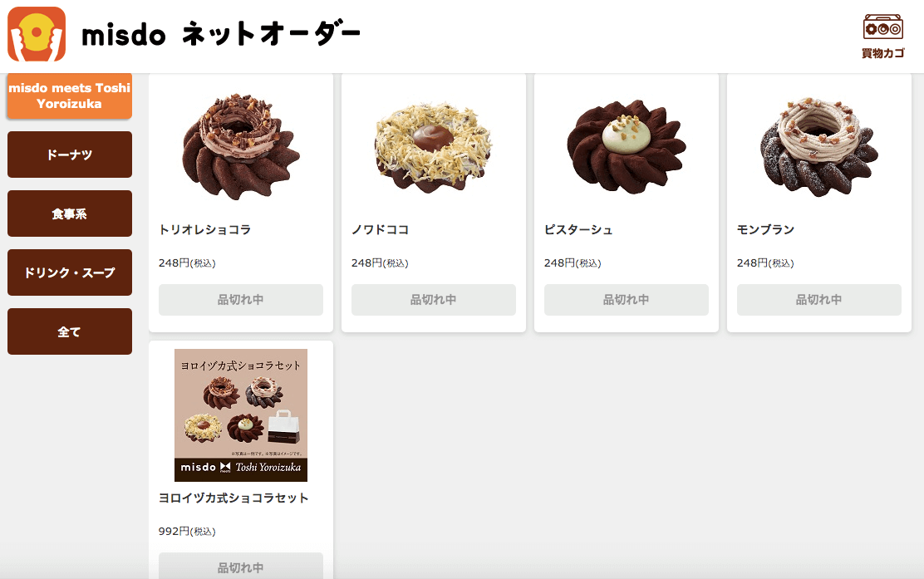Image resolution: width=924 pixels, height=579 pixels.
Task: Click the ヨロイヅカ式ショコラセット product name
Action: tap(233, 498)
